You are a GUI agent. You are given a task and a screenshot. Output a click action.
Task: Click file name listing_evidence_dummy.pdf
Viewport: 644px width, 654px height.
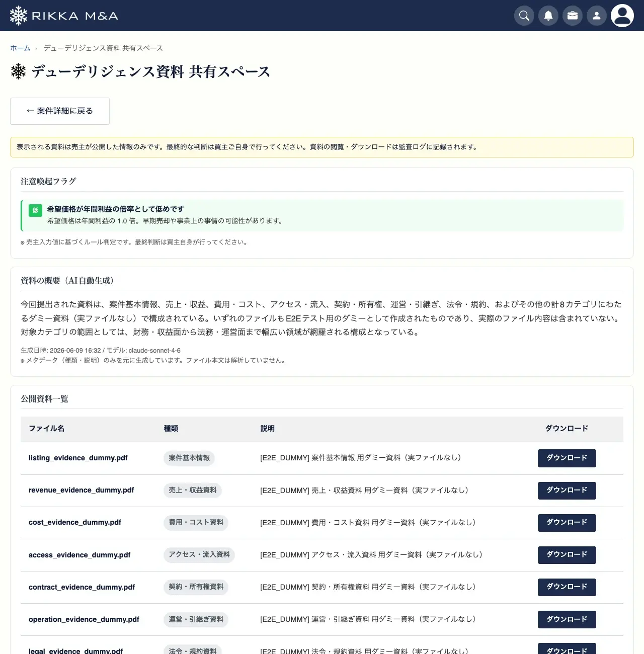tap(78, 458)
